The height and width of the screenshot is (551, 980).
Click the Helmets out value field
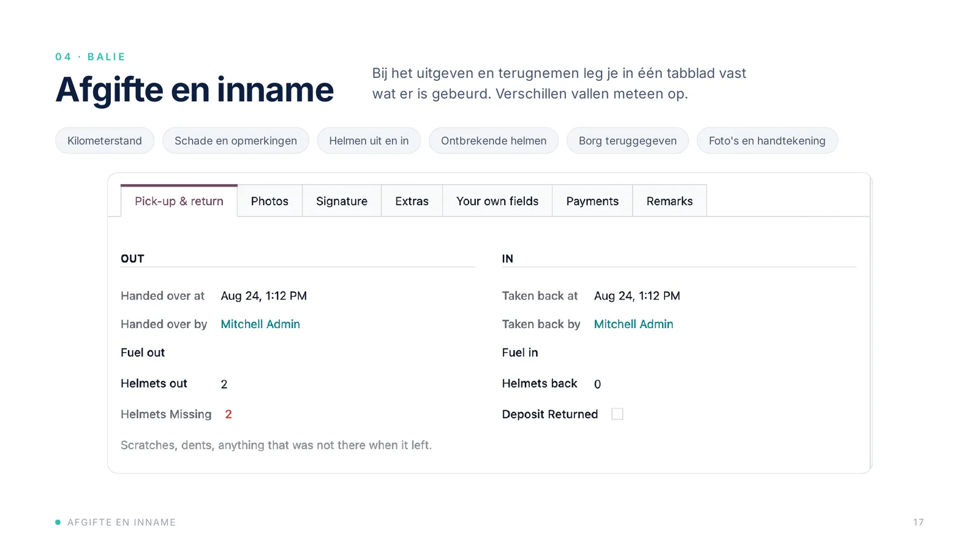pos(224,384)
